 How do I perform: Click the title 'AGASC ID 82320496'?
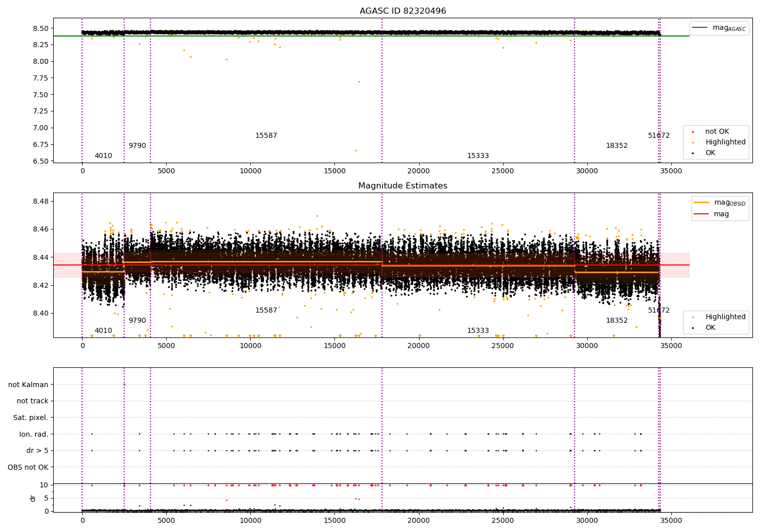coord(403,11)
